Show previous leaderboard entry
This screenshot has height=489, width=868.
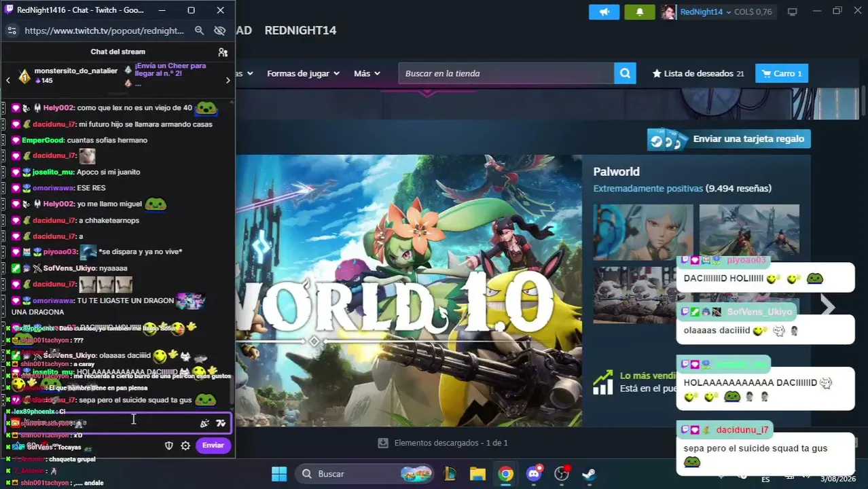[x=8, y=80]
